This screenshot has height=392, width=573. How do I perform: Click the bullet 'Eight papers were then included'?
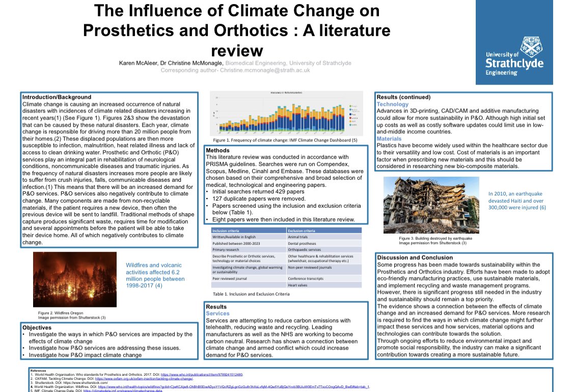click(x=284, y=219)
